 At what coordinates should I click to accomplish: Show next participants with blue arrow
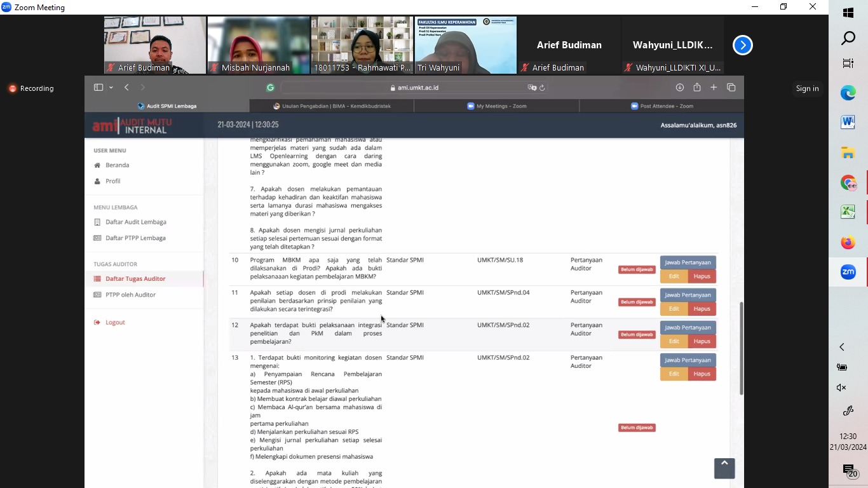pos(742,45)
